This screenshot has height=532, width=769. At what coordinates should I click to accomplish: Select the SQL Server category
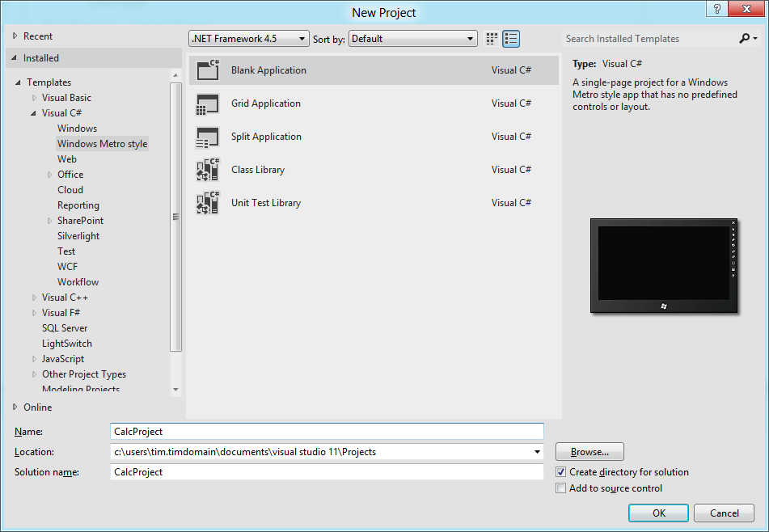pos(64,328)
